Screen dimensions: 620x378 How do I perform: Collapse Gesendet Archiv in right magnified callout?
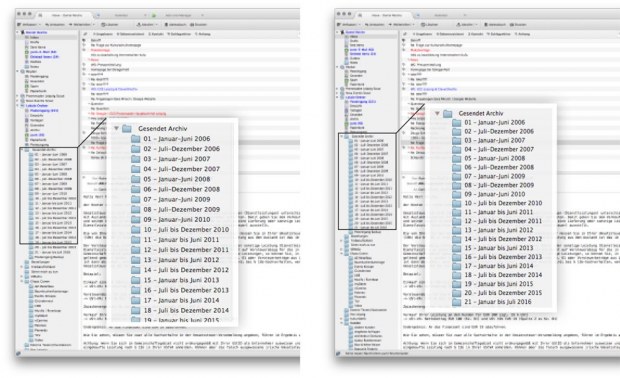tap(437, 113)
